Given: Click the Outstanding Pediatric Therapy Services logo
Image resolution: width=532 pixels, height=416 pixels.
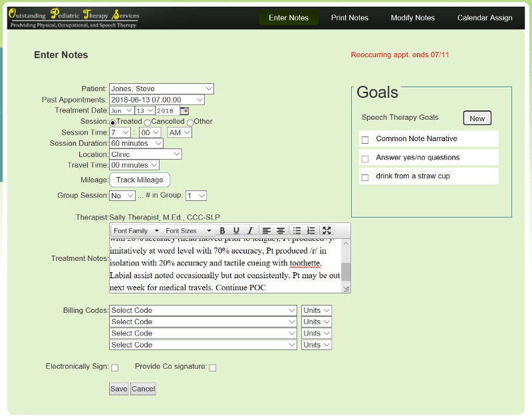Looking at the screenshot, I should pyautogui.click(x=74, y=18).
